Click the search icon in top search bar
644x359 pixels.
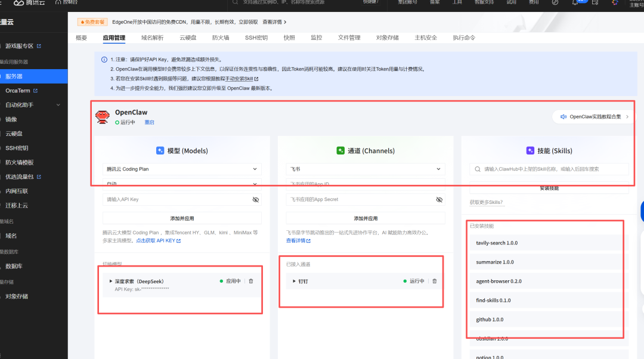point(236,2)
